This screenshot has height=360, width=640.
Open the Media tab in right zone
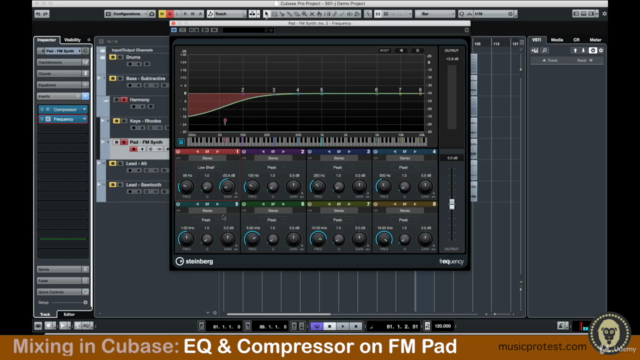[557, 40]
